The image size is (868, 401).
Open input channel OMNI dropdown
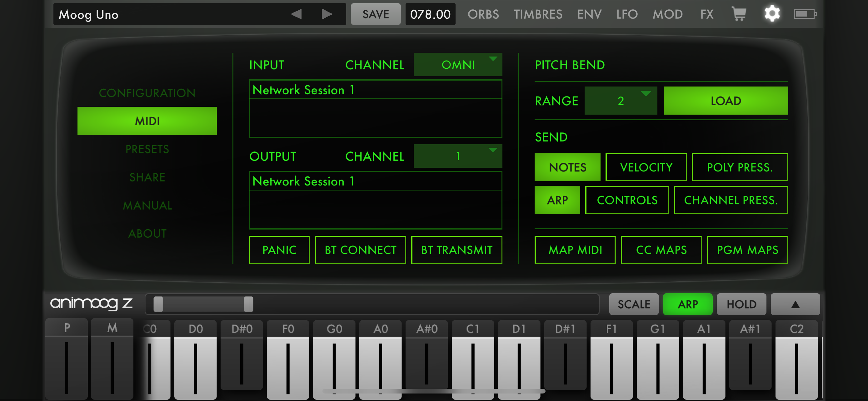pyautogui.click(x=458, y=65)
